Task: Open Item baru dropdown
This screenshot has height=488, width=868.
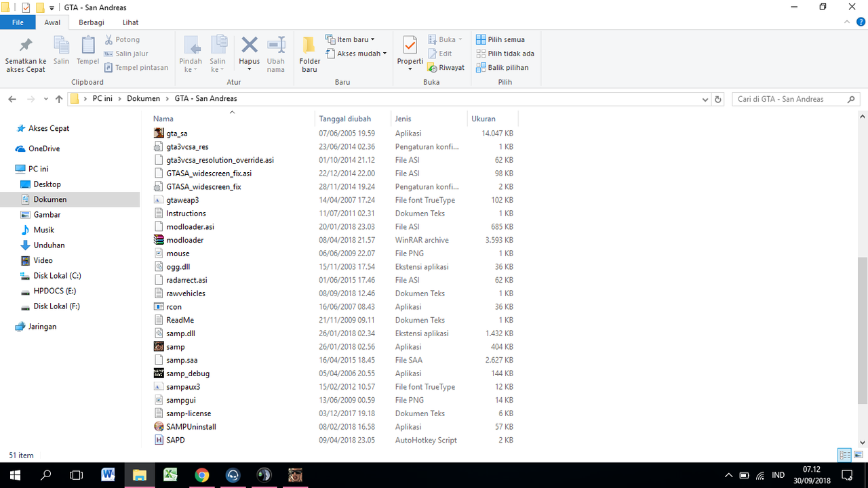Action: [x=350, y=39]
